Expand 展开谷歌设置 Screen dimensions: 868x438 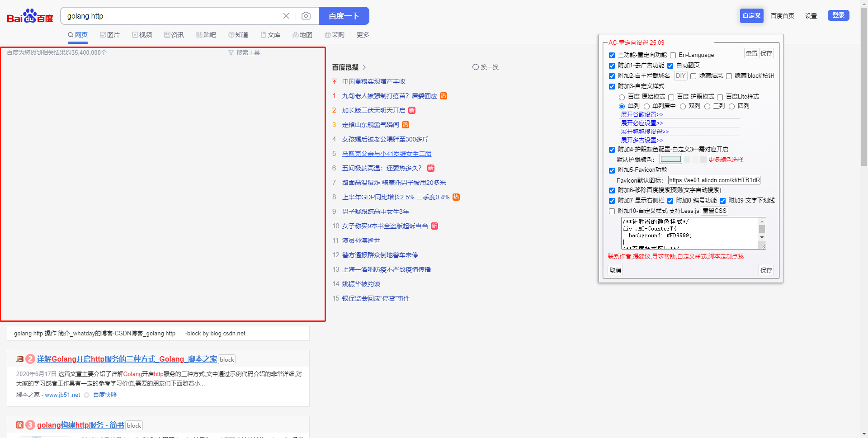642,114
